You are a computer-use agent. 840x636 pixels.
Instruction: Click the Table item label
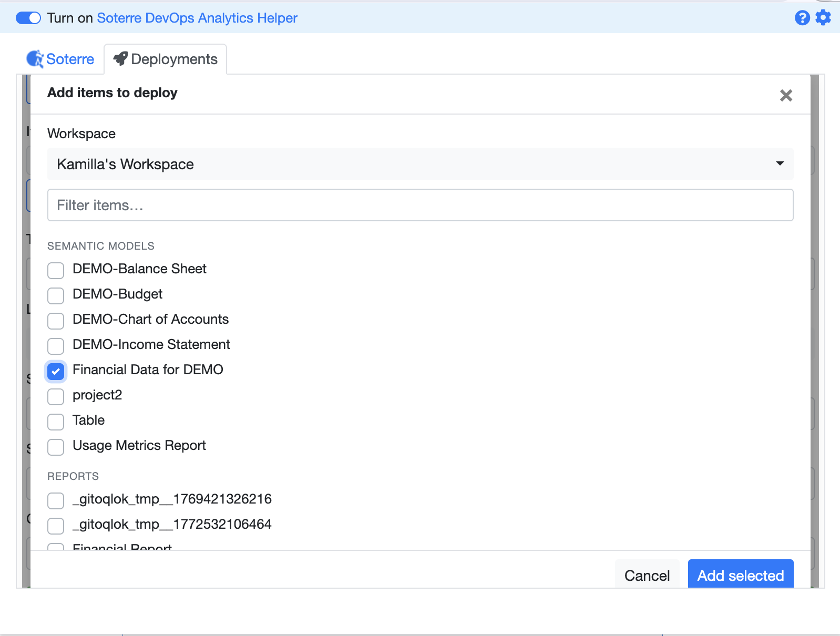click(88, 420)
